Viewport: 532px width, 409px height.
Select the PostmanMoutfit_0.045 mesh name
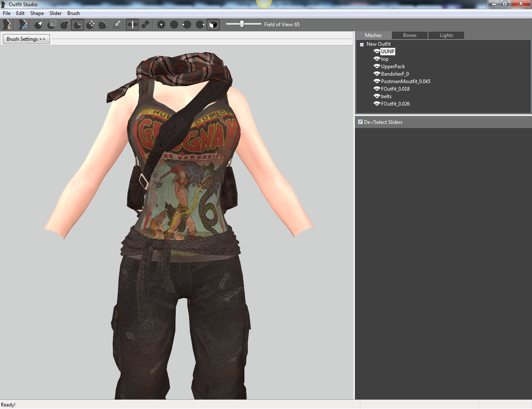tap(406, 81)
